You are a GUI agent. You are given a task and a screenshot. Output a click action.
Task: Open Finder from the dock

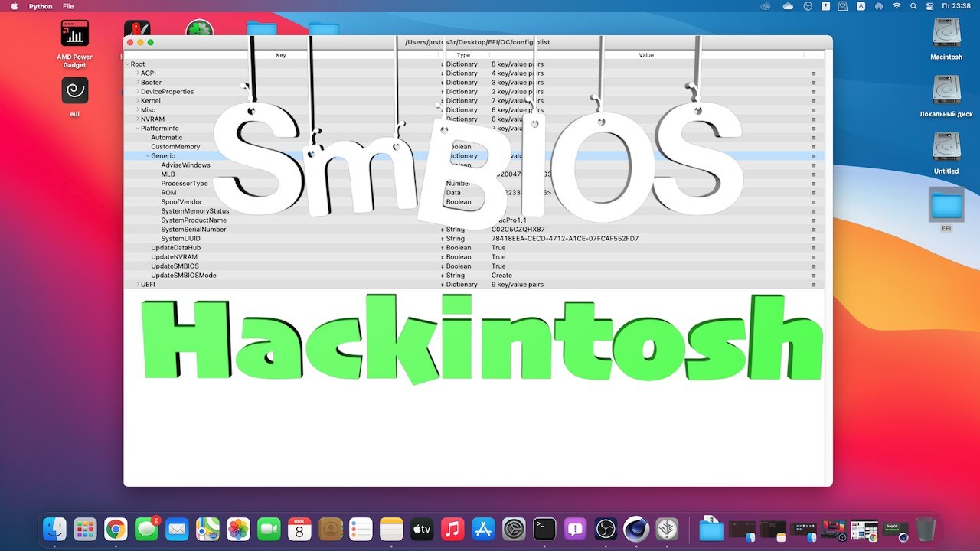54,529
